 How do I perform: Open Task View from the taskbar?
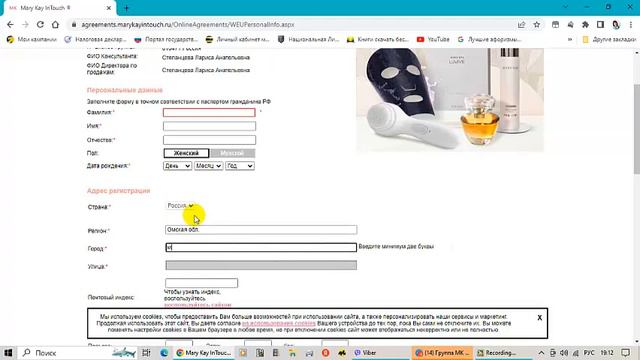pyautogui.click(x=146, y=353)
